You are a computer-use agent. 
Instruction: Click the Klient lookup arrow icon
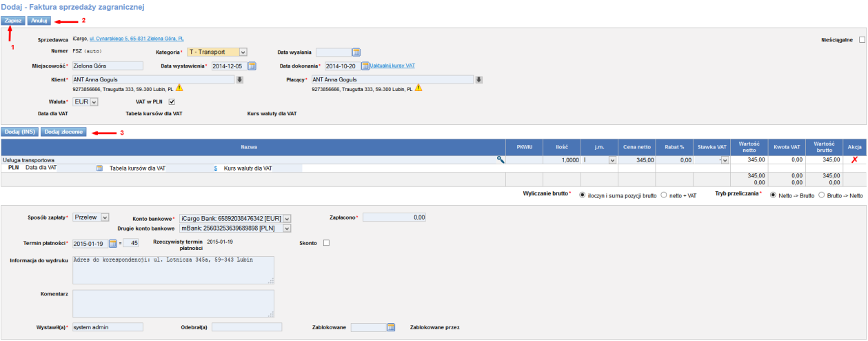[x=240, y=79]
